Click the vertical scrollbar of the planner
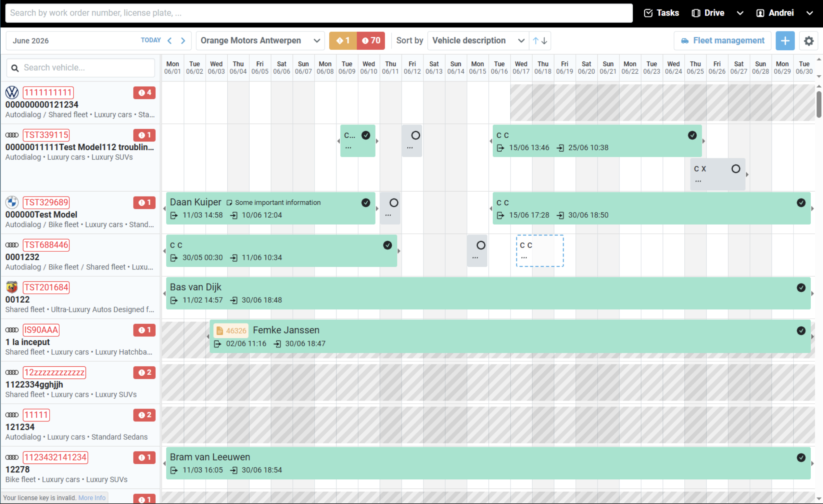Screen dimensions: 823x504 pos(819,104)
